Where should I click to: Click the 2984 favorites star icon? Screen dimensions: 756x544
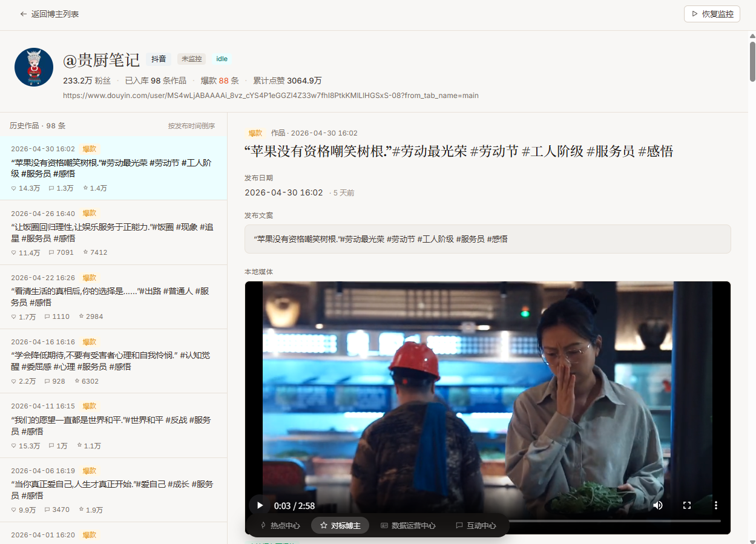[81, 316]
